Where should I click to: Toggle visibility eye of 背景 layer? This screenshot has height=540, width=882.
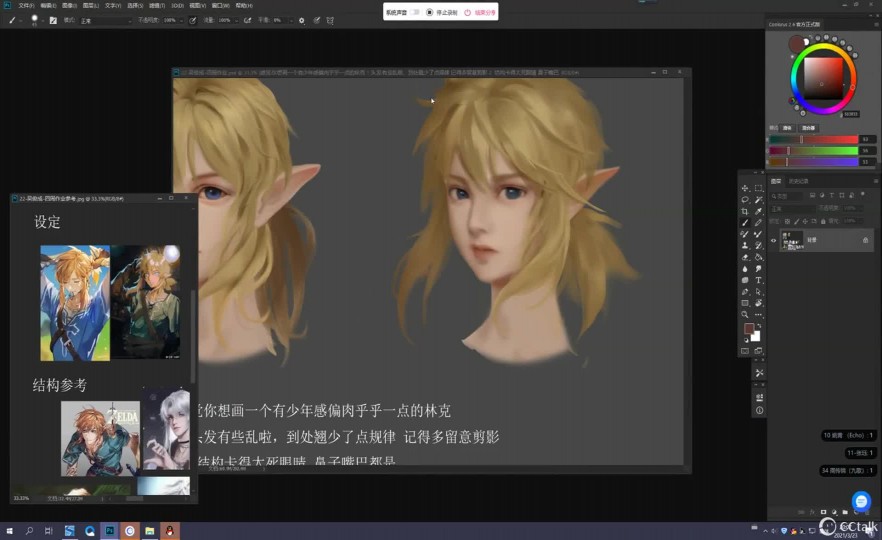773,240
